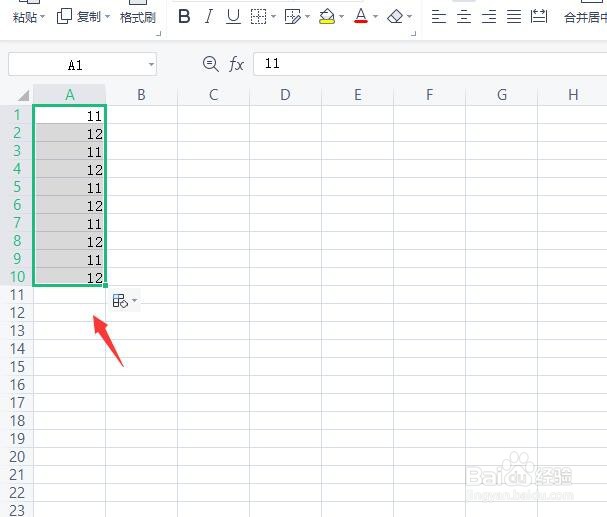Select row 22 header
607x517 pixels.
coord(17,493)
